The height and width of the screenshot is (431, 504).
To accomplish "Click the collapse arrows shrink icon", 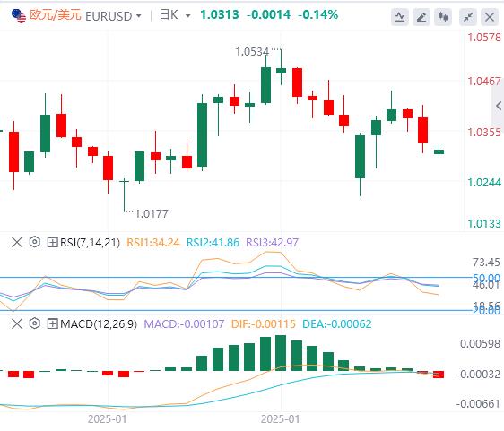I will tap(468, 17).
